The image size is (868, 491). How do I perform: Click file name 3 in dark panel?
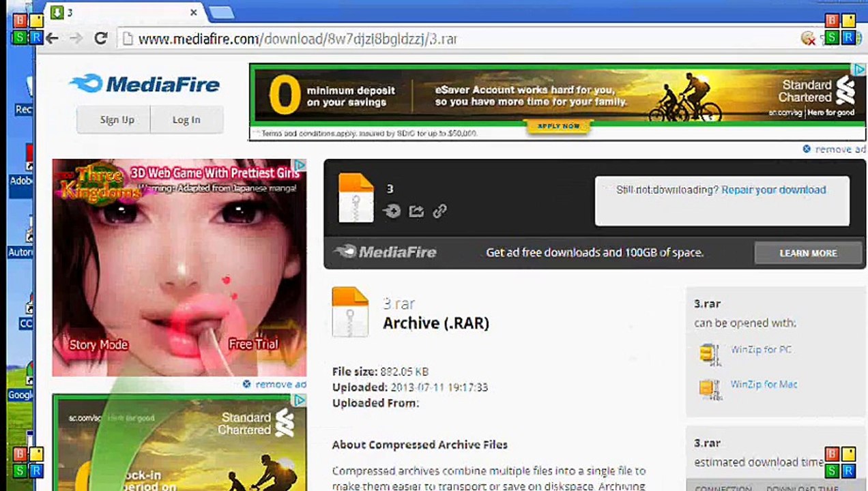[x=390, y=189]
